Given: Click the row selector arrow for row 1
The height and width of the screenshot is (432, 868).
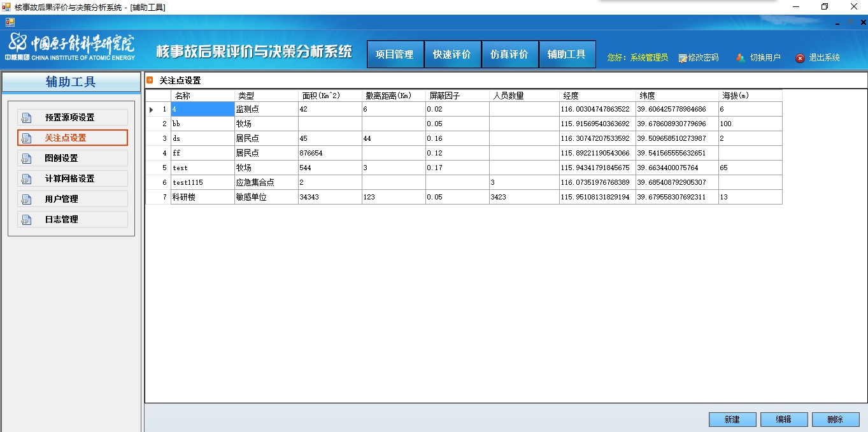Looking at the screenshot, I should tap(152, 110).
